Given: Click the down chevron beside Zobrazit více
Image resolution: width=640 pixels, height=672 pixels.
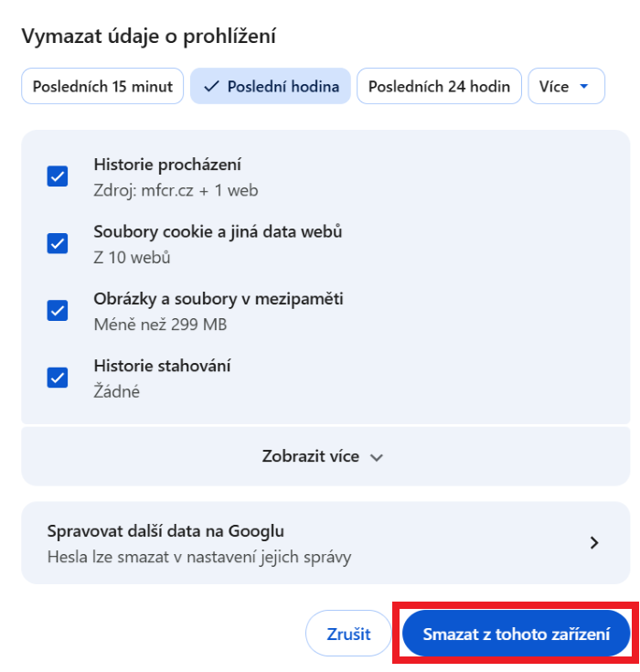Looking at the screenshot, I should point(376,457).
